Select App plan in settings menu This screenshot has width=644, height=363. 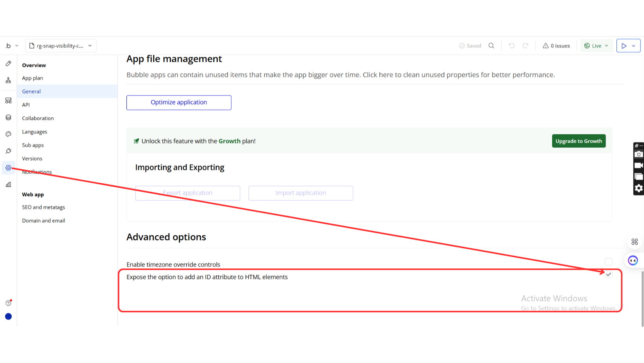tap(33, 78)
